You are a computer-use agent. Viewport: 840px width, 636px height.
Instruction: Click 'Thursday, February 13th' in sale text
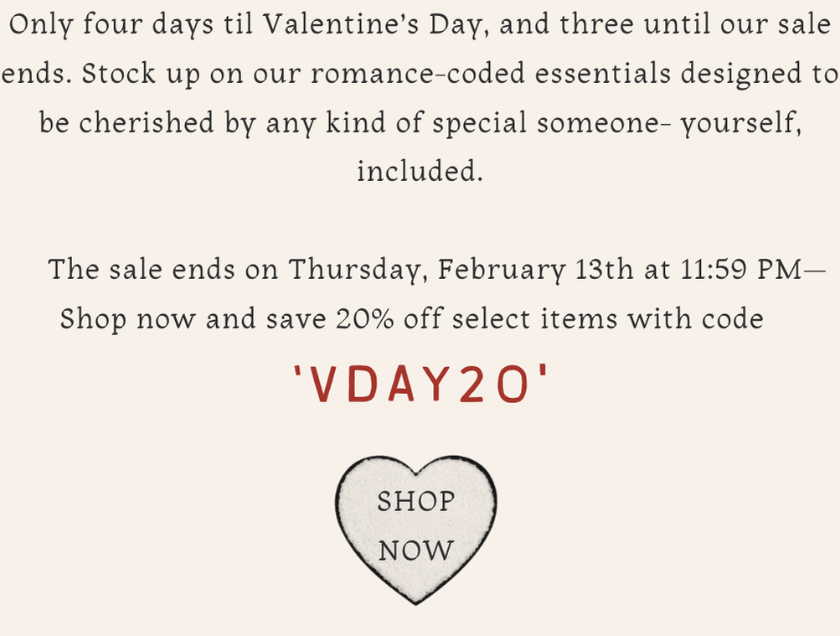[x=461, y=269]
